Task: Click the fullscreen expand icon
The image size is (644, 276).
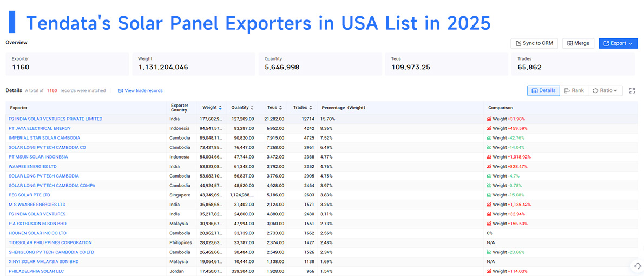Action: pos(632,91)
